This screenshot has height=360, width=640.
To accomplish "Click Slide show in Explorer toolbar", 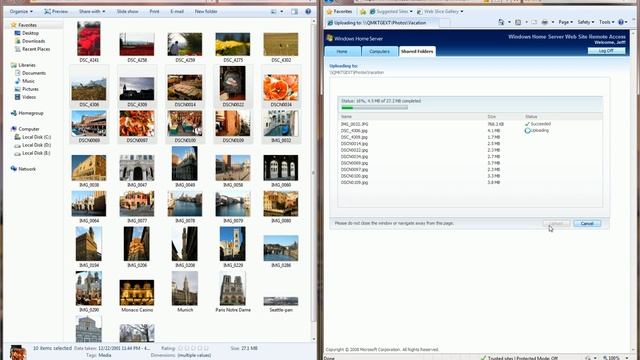I will tap(127, 11).
